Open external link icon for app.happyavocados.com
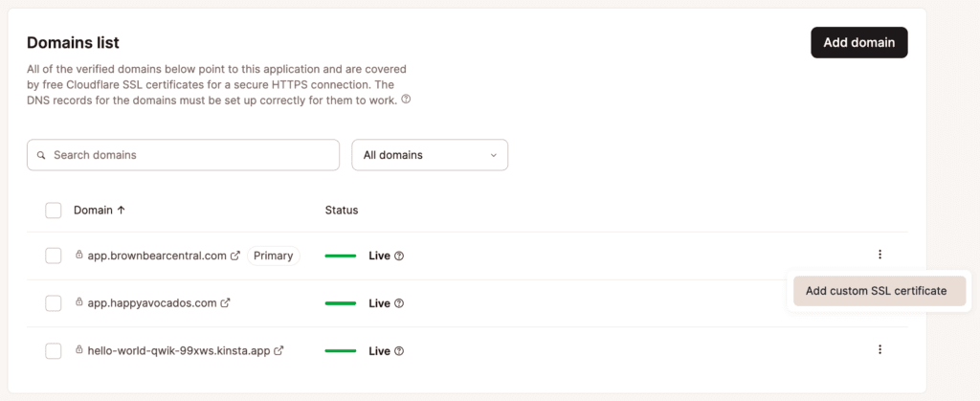Screen dimensions: 980x401 click(x=226, y=303)
